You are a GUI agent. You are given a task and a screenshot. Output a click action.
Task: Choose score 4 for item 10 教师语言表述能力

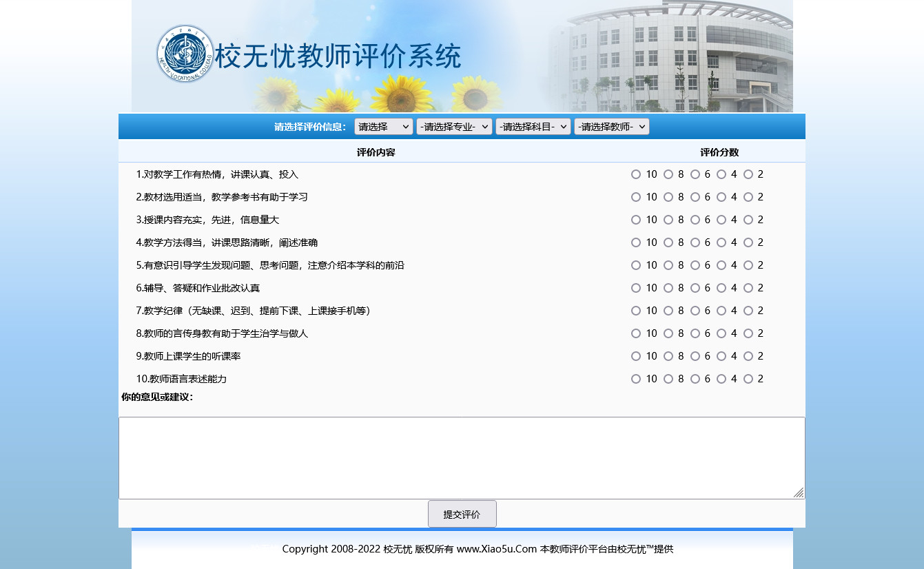pyautogui.click(x=721, y=379)
